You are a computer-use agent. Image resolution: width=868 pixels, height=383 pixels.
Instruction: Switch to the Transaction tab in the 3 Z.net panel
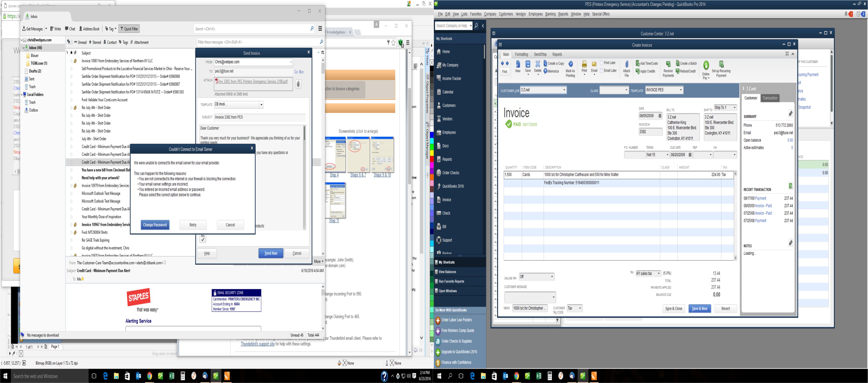770,98
